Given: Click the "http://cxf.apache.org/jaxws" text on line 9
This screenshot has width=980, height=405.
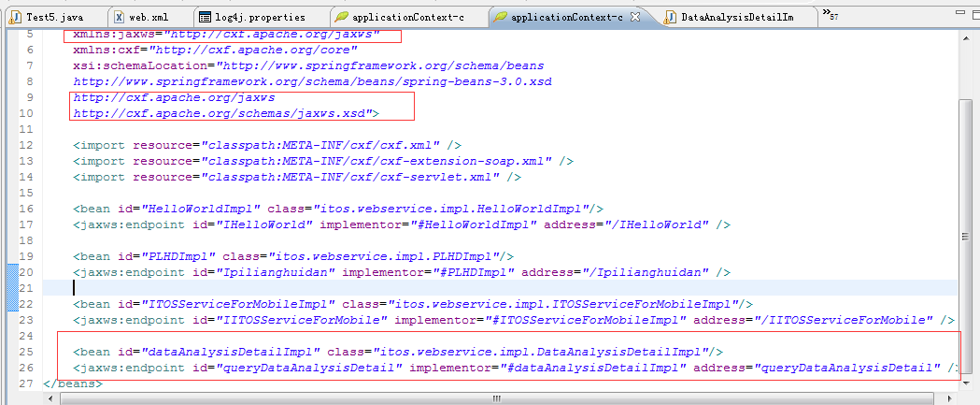Looking at the screenshot, I should (174, 97).
